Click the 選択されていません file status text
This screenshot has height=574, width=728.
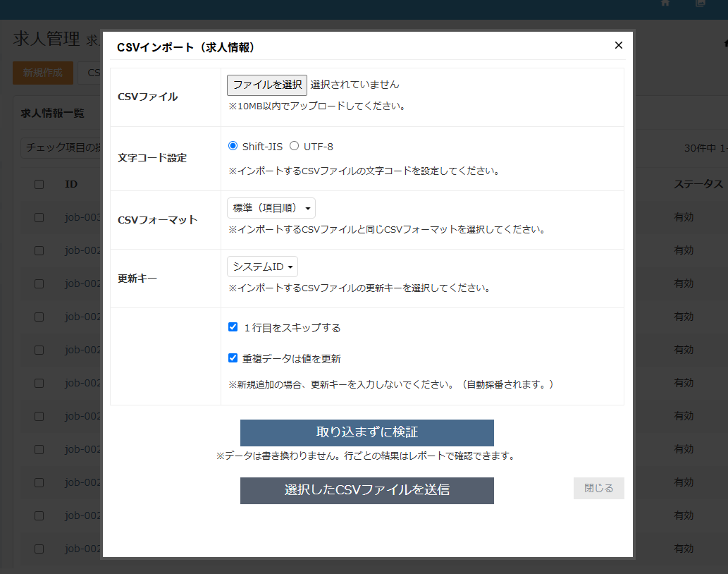(x=354, y=85)
